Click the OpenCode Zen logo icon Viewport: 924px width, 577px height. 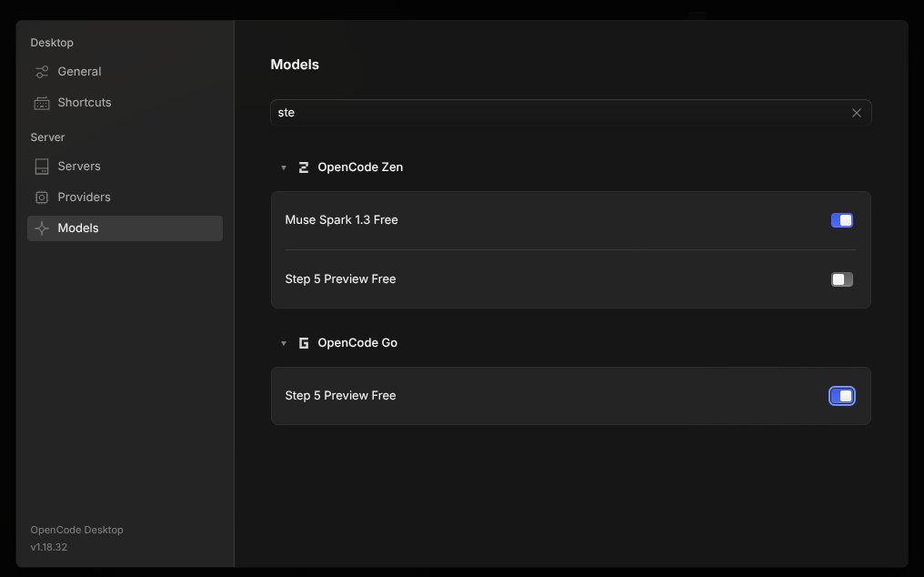[x=304, y=167]
